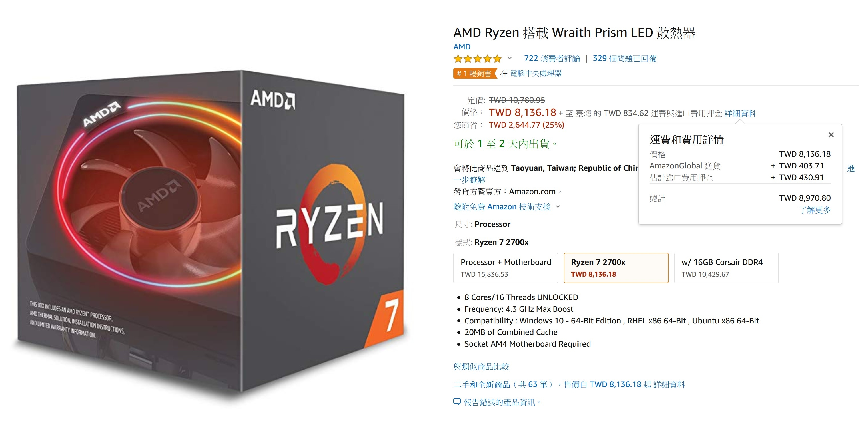
Task: Close the shipping fee details popup
Action: [x=831, y=135]
